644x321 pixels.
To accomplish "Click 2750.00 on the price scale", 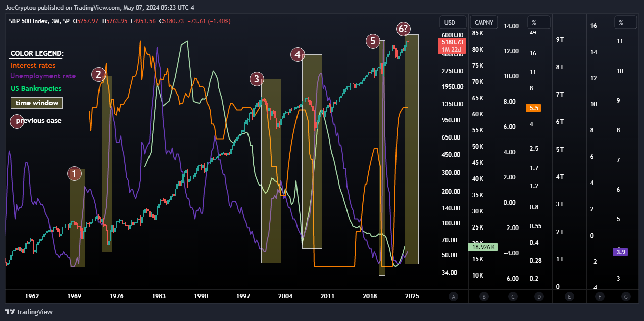I will point(453,71).
